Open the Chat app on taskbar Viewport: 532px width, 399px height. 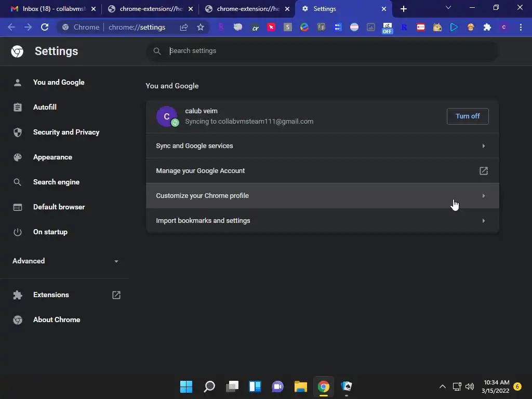[277, 387]
